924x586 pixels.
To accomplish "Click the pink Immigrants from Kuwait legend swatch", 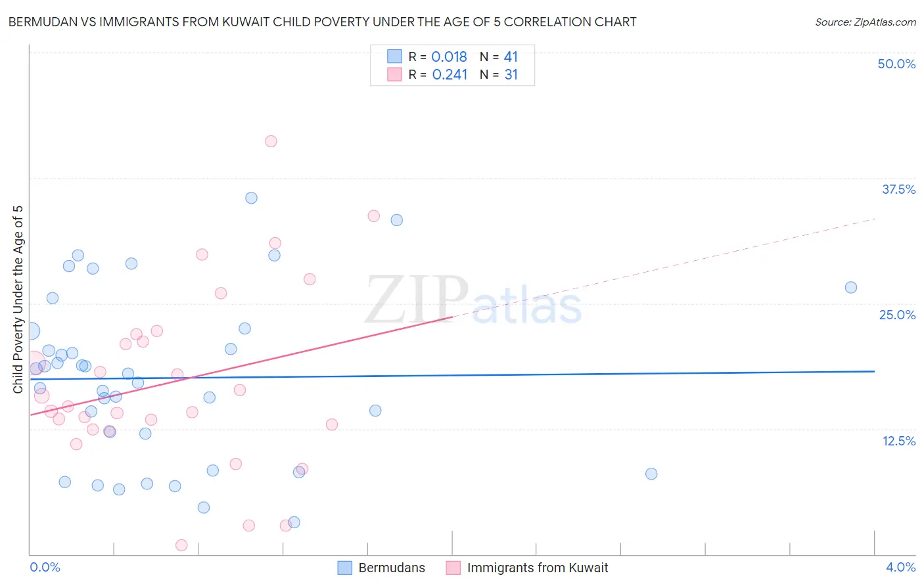I will tap(453, 568).
